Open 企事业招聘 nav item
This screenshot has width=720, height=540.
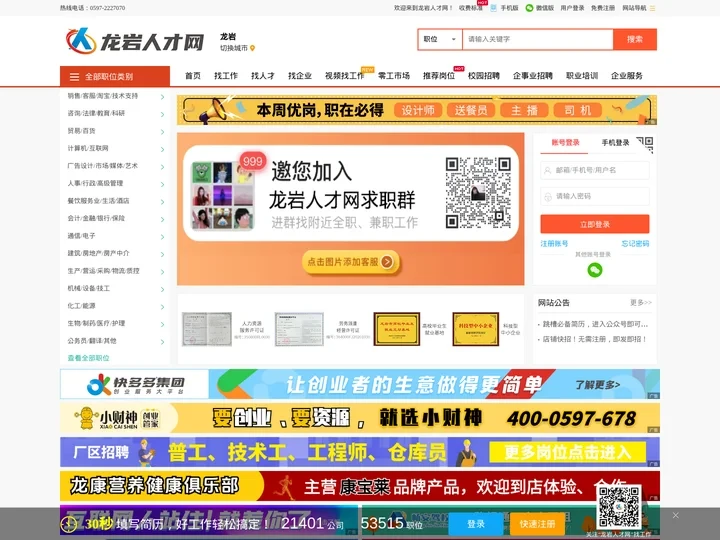click(x=533, y=76)
